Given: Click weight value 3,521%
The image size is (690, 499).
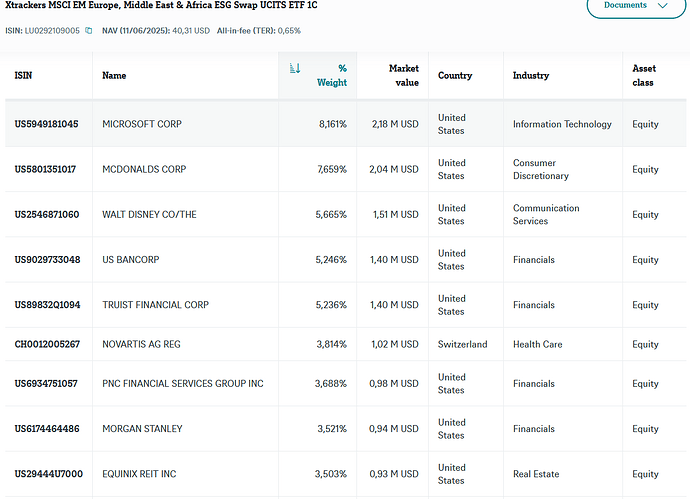Looking at the screenshot, I should [x=332, y=429].
